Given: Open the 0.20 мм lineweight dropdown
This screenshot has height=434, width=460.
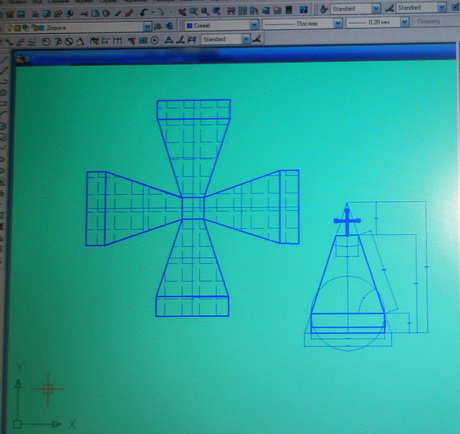Looking at the screenshot, I should pyautogui.click(x=404, y=22).
